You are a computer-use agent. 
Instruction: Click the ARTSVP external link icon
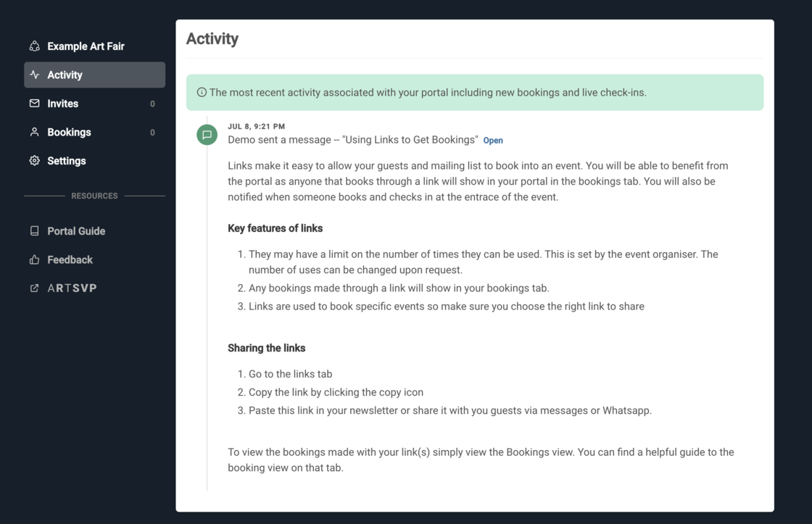tap(34, 288)
